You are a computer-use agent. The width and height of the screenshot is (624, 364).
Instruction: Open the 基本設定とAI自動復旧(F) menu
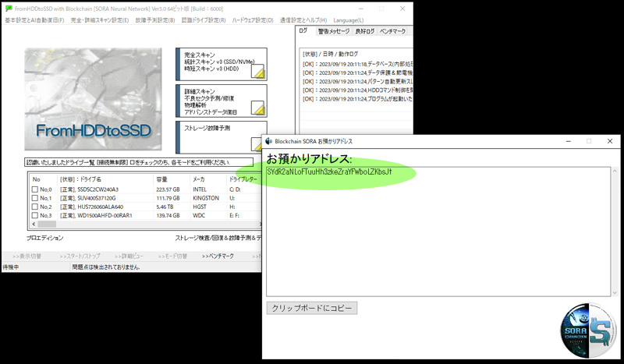[34, 20]
